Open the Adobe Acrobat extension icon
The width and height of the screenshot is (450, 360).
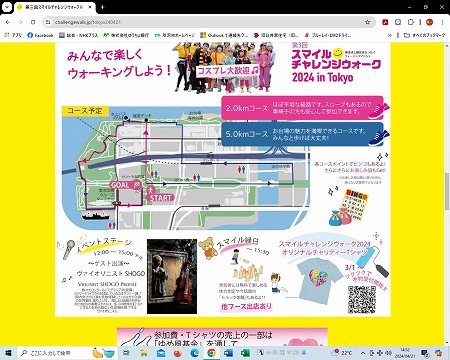385,22
